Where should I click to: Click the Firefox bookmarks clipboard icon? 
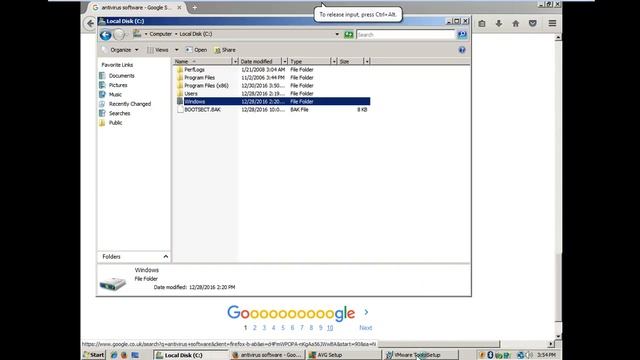click(482, 23)
